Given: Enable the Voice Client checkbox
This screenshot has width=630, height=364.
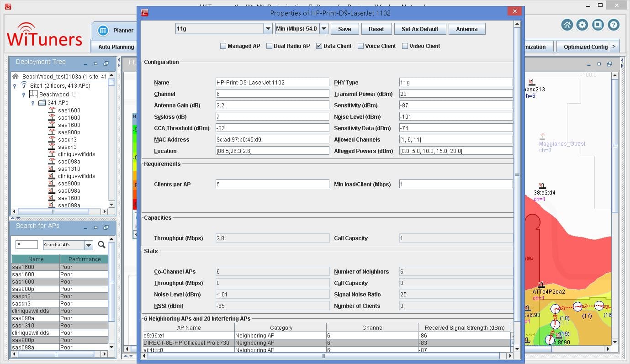Looking at the screenshot, I should (x=360, y=46).
